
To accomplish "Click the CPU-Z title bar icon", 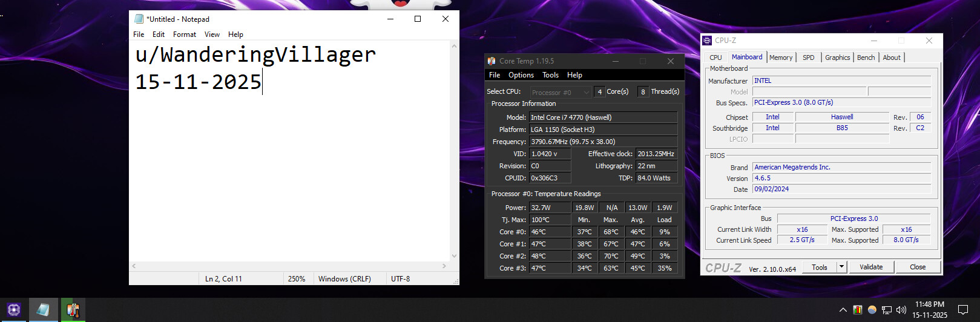I will click(x=707, y=41).
